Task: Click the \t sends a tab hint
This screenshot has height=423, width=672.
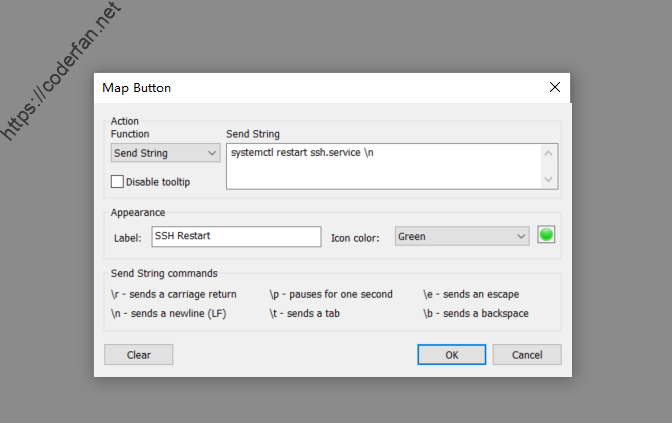Action: (x=306, y=313)
